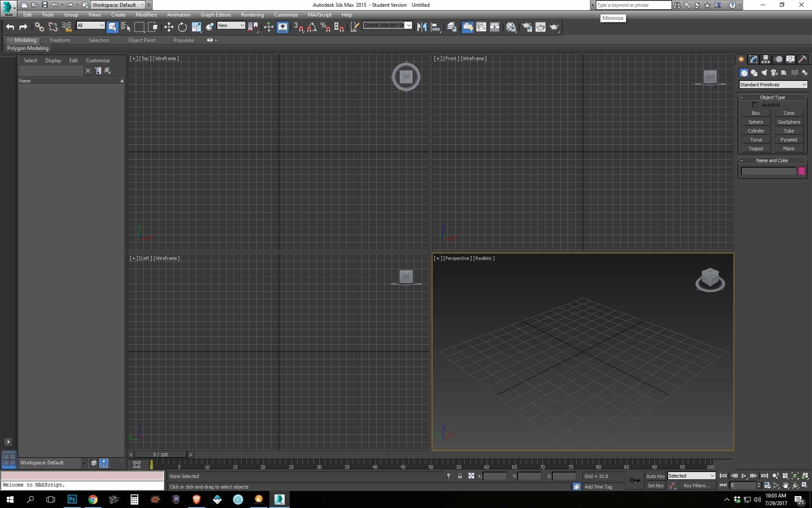Click the Mirror tool icon
This screenshot has width=812, height=508.
422,27
